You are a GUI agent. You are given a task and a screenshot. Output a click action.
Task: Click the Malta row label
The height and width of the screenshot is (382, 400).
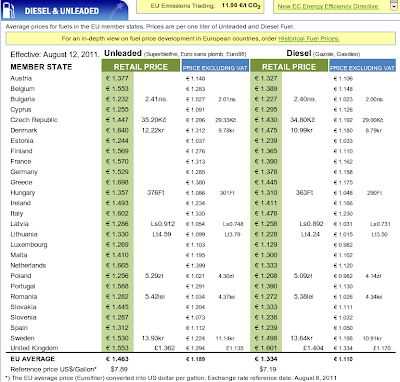(x=19, y=255)
